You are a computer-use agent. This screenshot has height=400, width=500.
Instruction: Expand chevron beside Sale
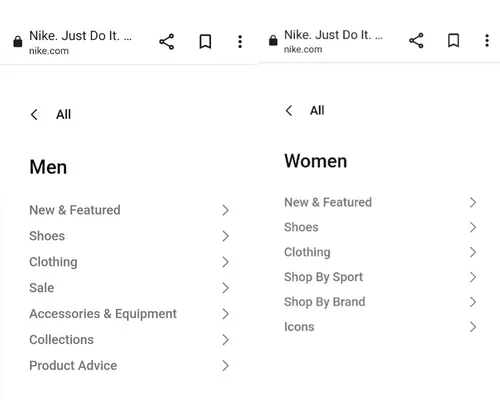226,288
